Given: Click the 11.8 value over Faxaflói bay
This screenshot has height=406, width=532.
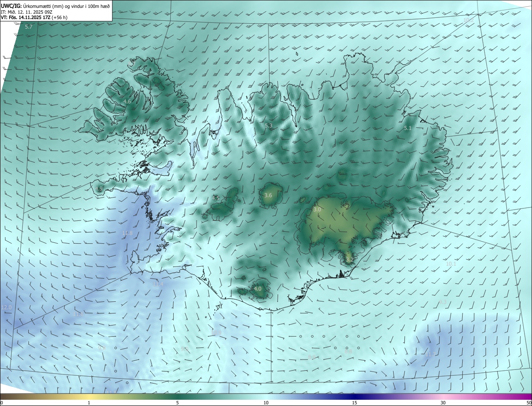Looking at the screenshot, I should point(127,233).
